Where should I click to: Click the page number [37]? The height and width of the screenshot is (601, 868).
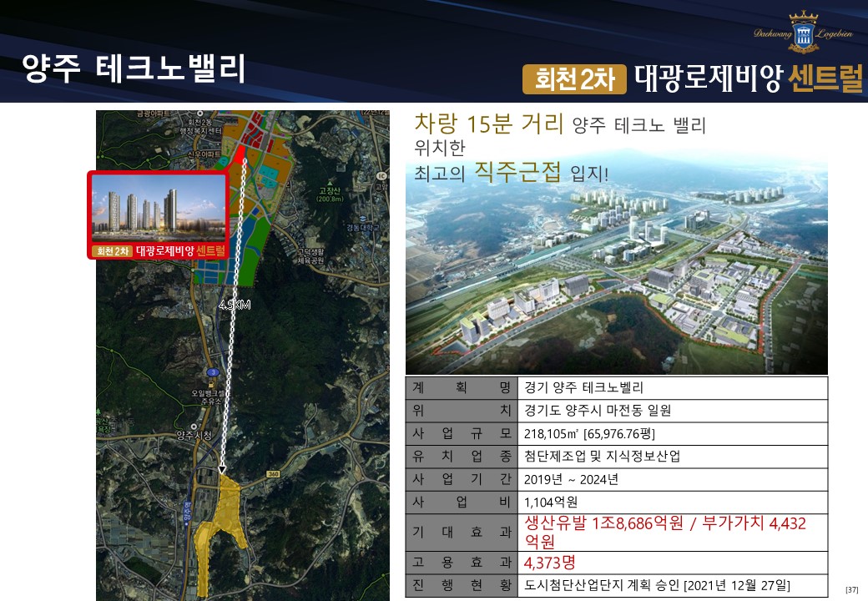pyautogui.click(x=852, y=590)
